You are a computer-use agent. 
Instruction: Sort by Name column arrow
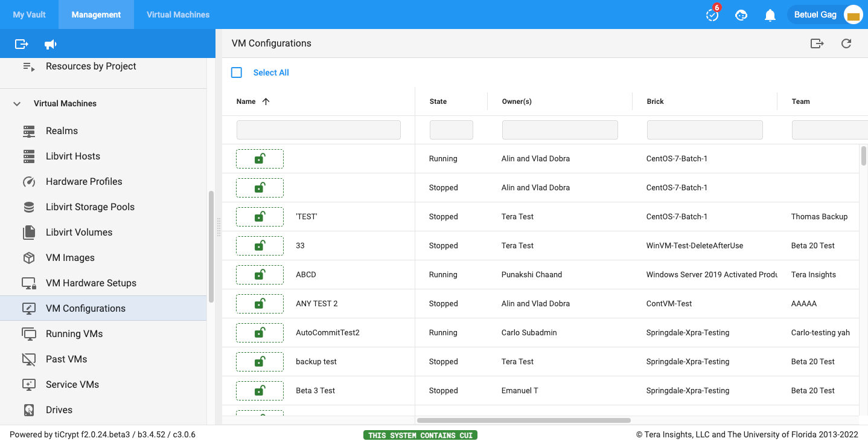click(266, 101)
